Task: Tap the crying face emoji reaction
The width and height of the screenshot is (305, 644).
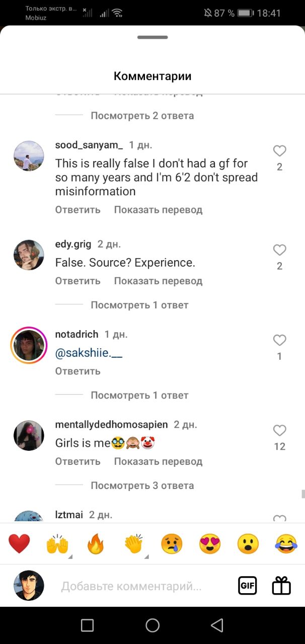Action: coord(172,544)
